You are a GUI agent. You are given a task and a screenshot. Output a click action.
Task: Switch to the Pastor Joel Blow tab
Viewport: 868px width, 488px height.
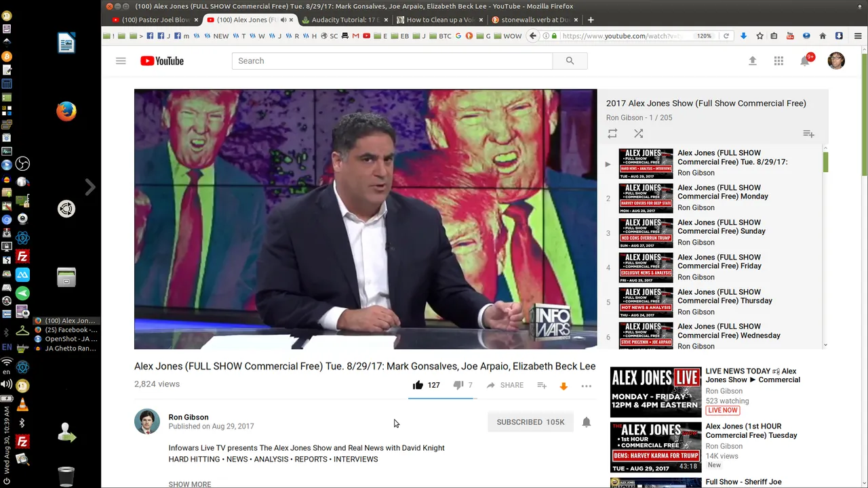[155, 20]
